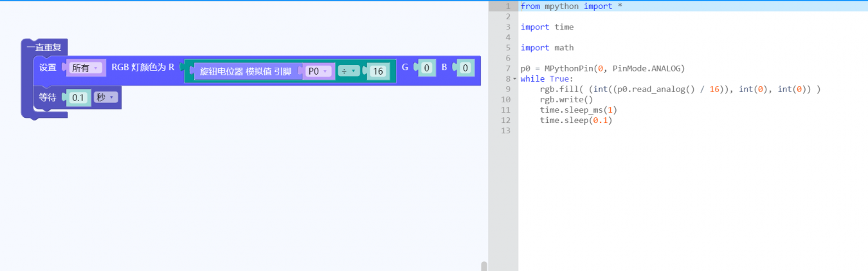The width and height of the screenshot is (868, 271).
Task: Edit the G value 0 field
Action: point(426,67)
